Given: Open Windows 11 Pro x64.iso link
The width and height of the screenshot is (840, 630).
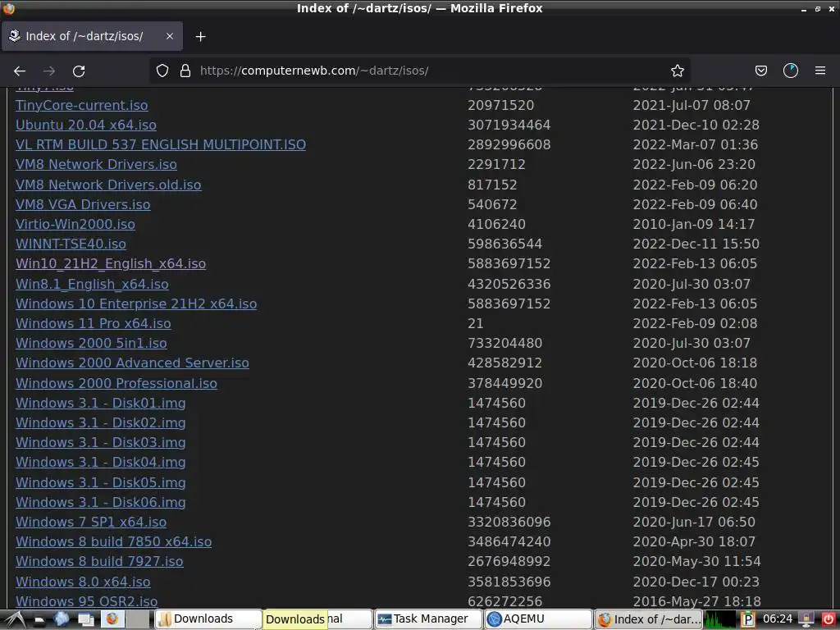Looking at the screenshot, I should click(94, 323).
